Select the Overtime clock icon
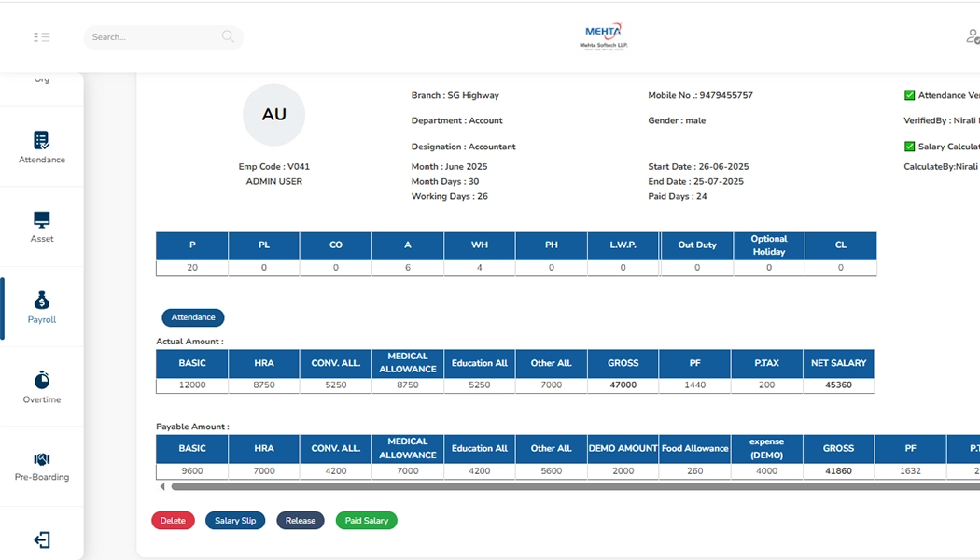Screen dimensions: 980x560 (x=41, y=385)
